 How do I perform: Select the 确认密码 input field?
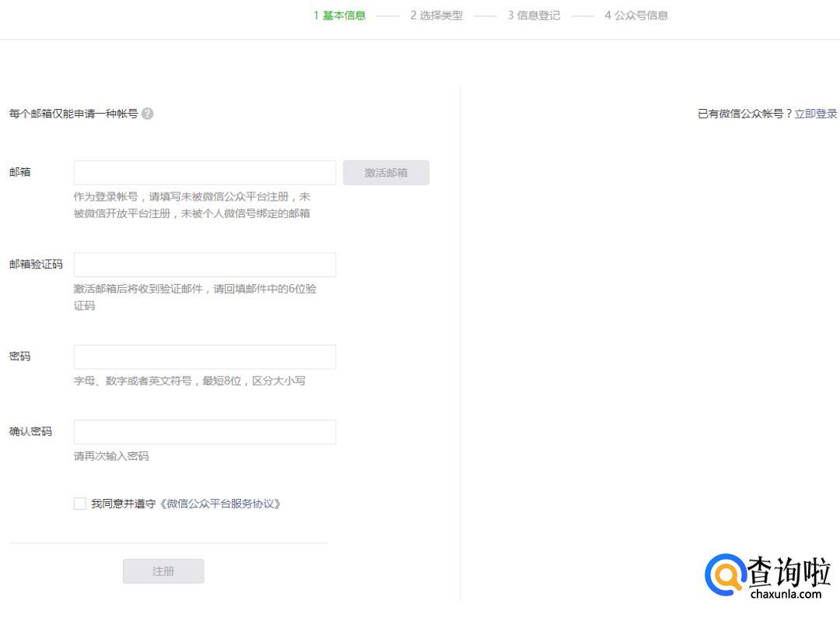(205, 432)
